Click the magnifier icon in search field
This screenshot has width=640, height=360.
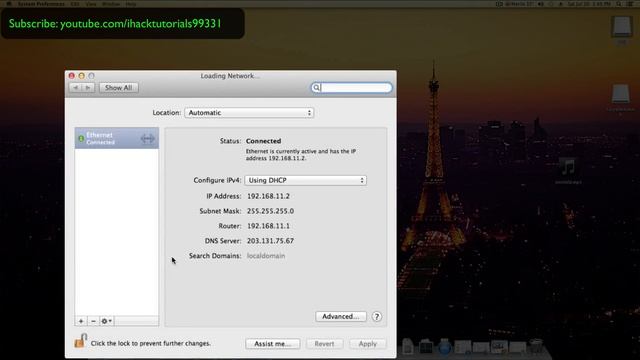(316, 88)
